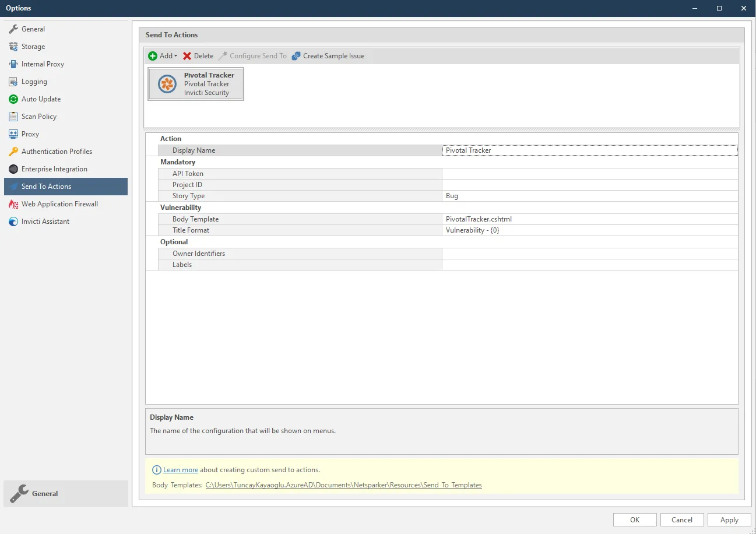Click the Apply button
The height and width of the screenshot is (534, 756).
coord(729,519)
